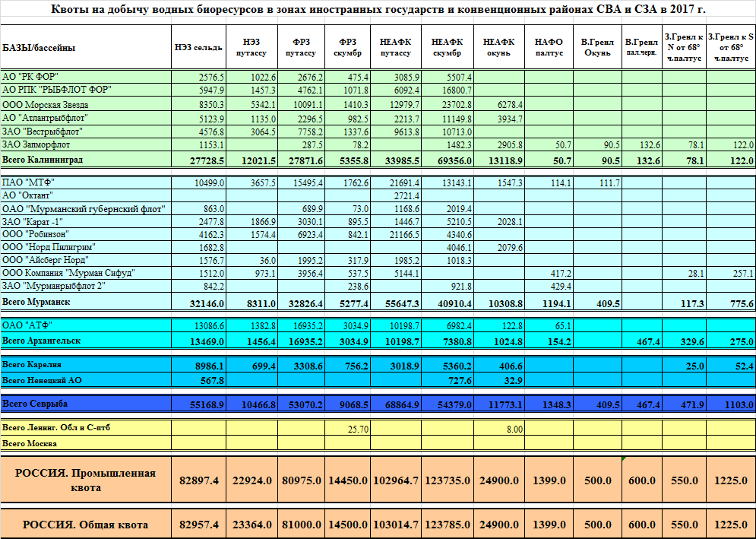
Task: Select the column header "НЕАФК скумбр"
Action: pos(448,47)
